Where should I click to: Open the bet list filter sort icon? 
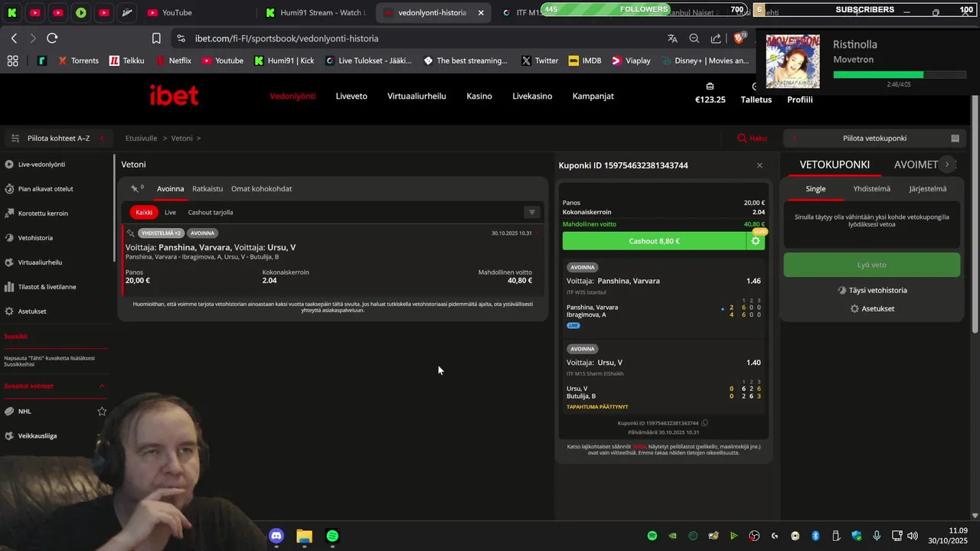tap(532, 213)
